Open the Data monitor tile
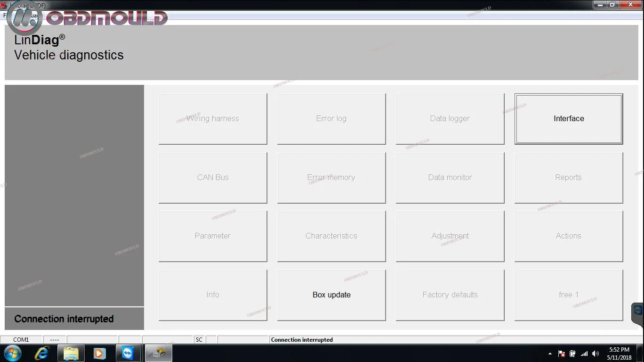 click(x=450, y=178)
